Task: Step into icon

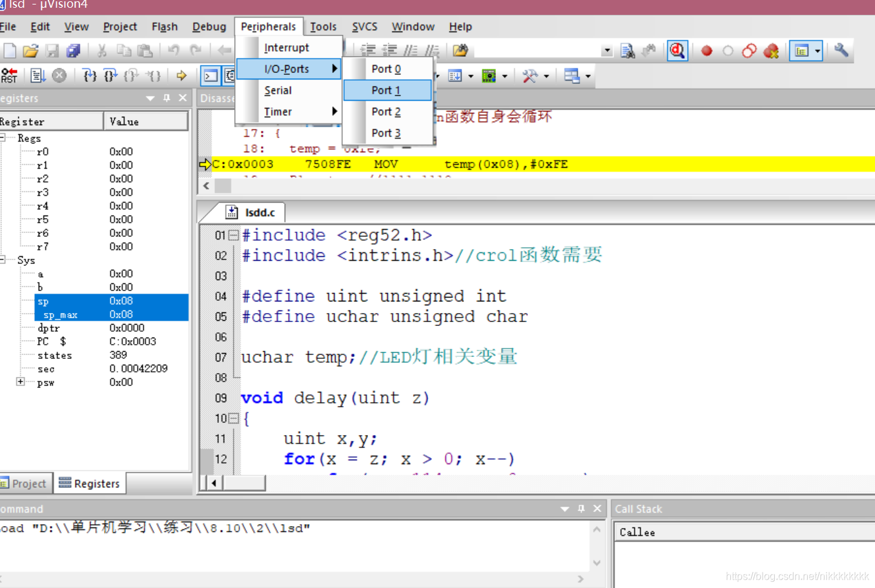Action: tap(90, 76)
